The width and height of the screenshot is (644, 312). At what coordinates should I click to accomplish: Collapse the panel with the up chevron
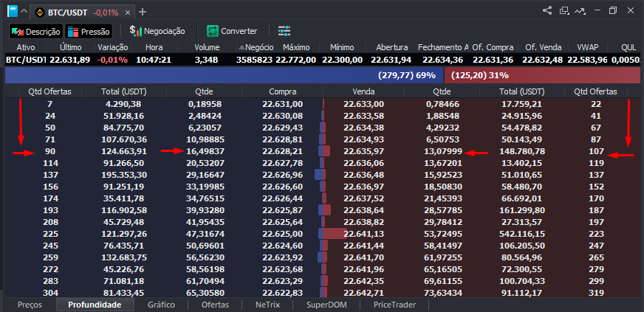tap(24, 12)
